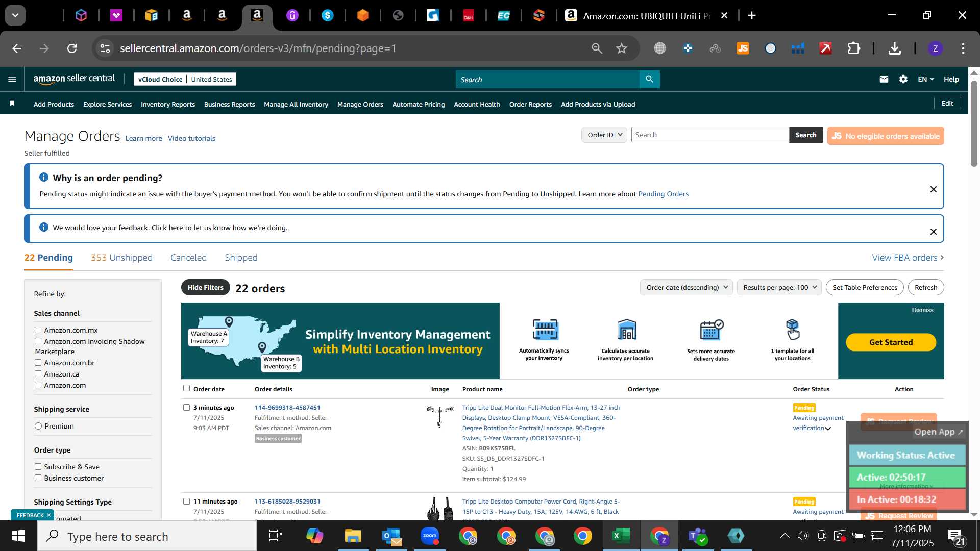Open Outlook from the taskbar
This screenshot has width=980, height=551.
click(391, 536)
